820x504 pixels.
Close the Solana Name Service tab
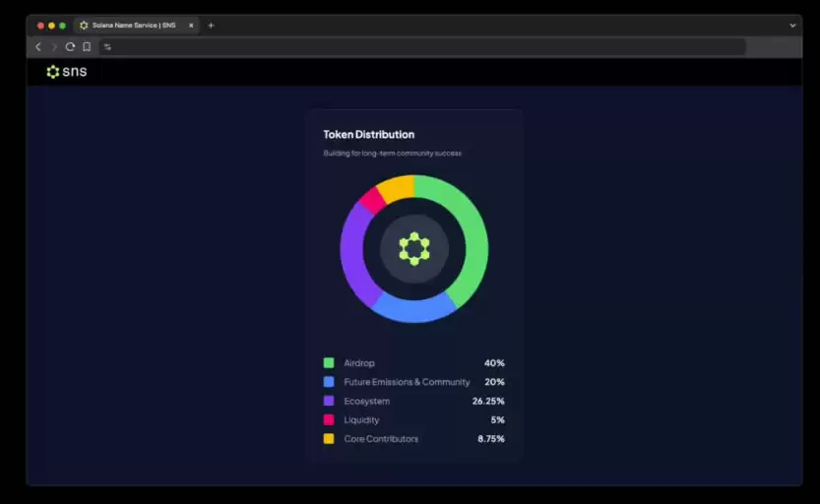tap(191, 26)
